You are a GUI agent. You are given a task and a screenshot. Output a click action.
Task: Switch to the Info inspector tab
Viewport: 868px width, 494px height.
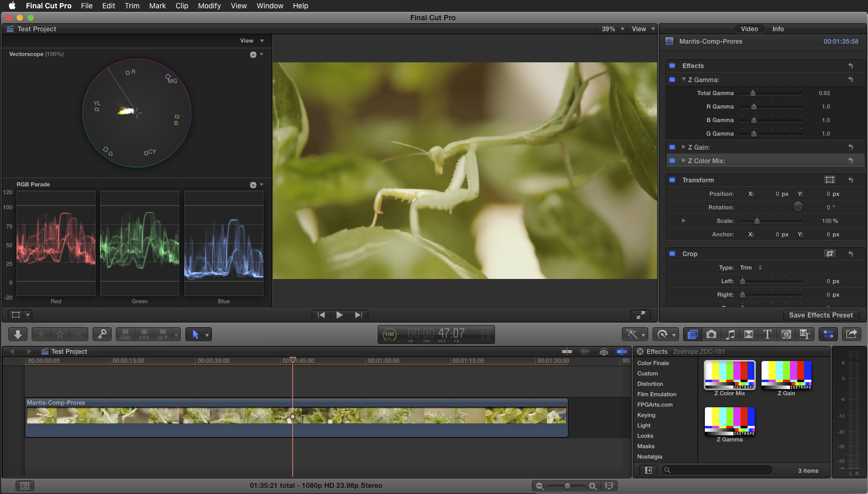tap(778, 29)
